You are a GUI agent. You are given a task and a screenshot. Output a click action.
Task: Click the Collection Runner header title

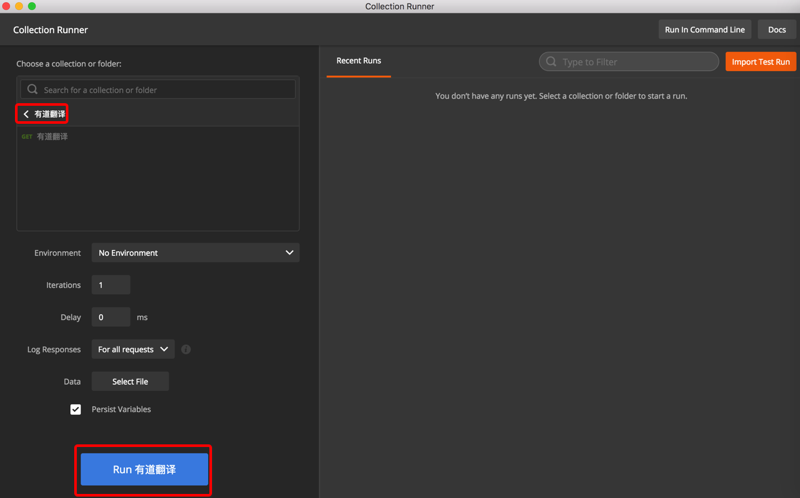coord(51,30)
